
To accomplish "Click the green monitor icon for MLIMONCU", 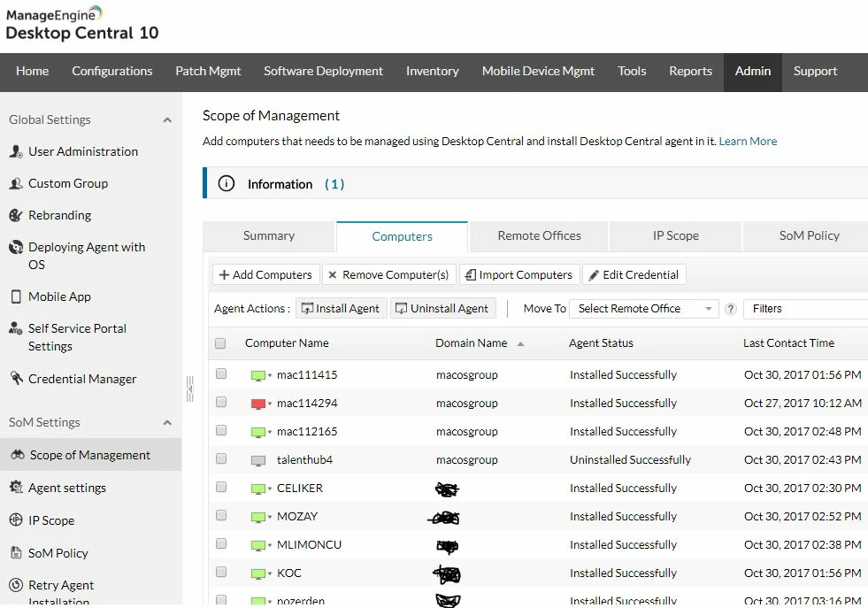I will (258, 545).
